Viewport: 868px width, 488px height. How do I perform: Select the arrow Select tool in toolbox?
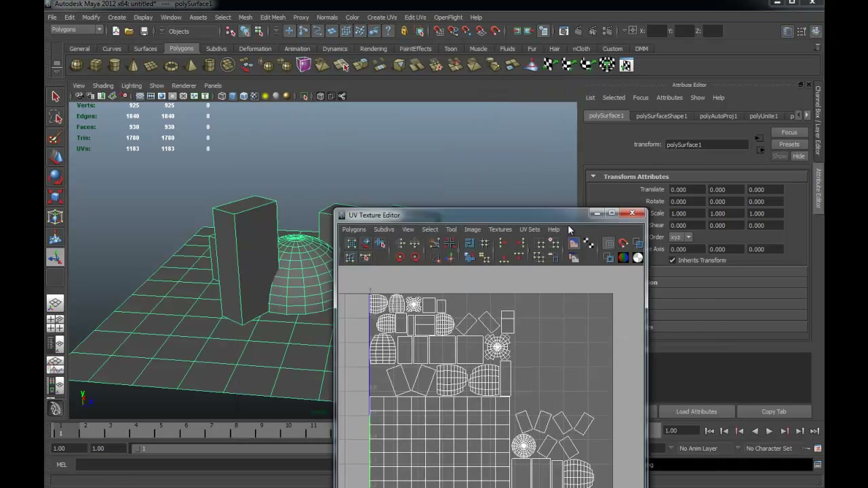[x=56, y=97]
